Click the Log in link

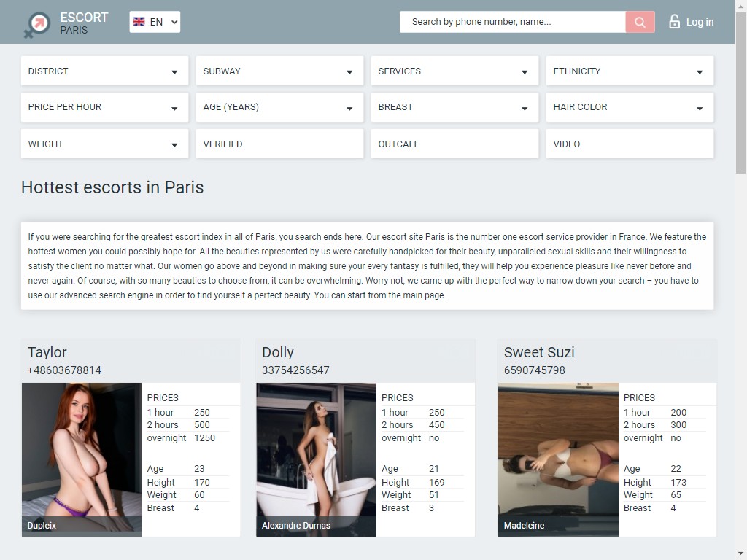coord(700,22)
